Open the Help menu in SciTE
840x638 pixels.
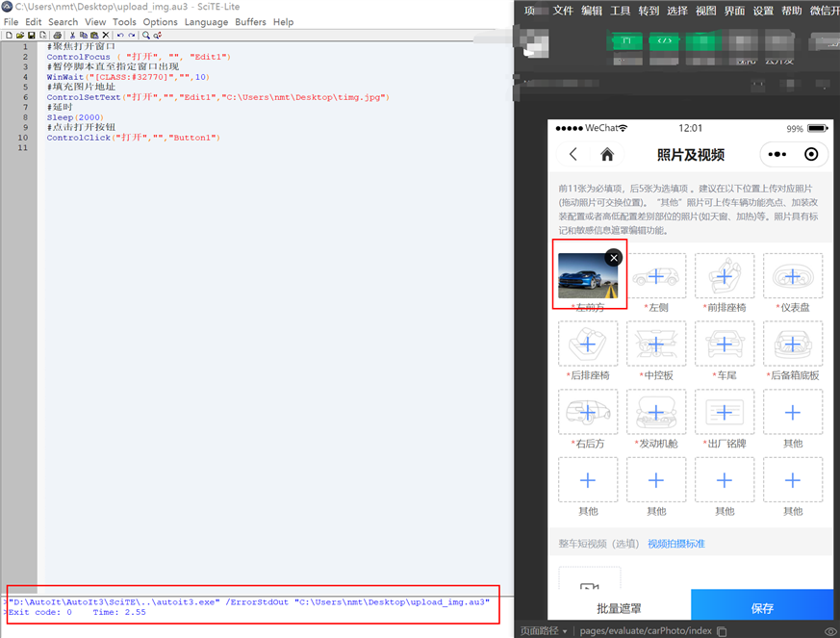[284, 22]
